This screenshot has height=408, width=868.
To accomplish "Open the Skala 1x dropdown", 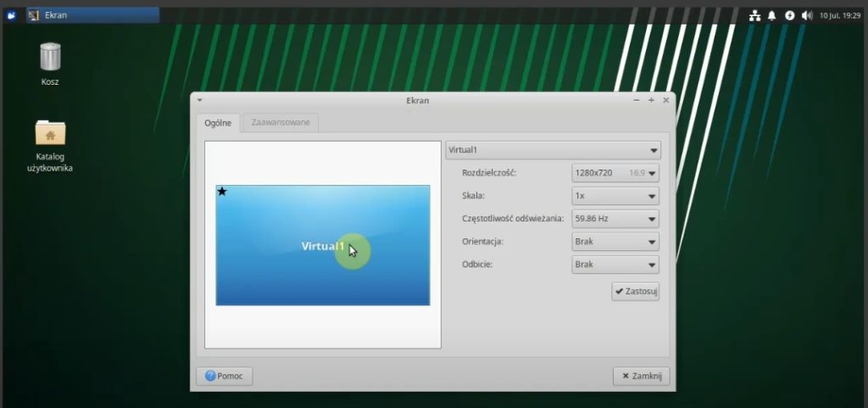I will pyautogui.click(x=615, y=196).
